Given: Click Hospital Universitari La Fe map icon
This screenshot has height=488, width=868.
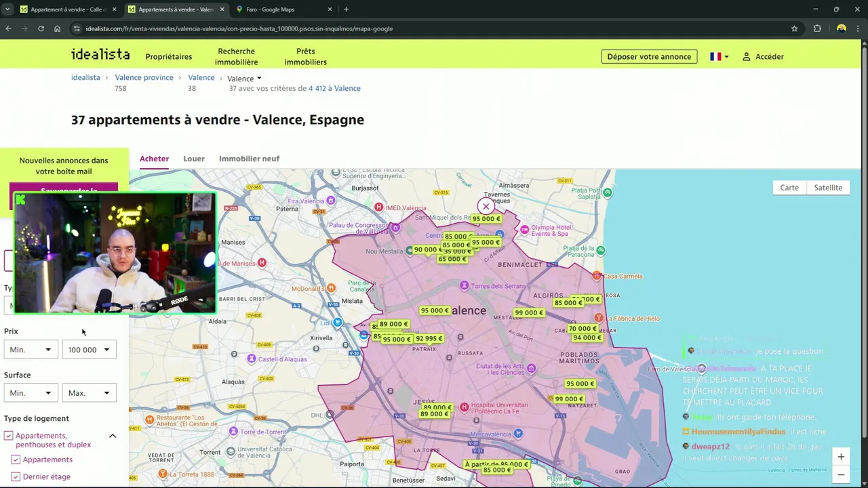Looking at the screenshot, I should click(464, 407).
